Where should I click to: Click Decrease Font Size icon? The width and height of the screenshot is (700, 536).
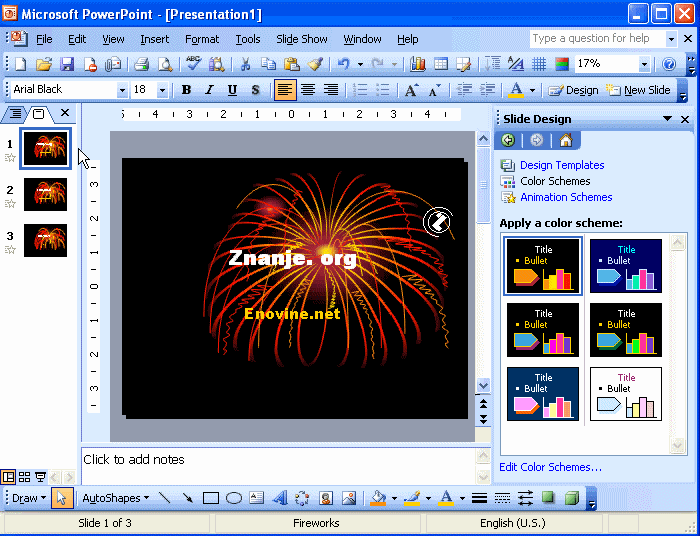(x=434, y=90)
